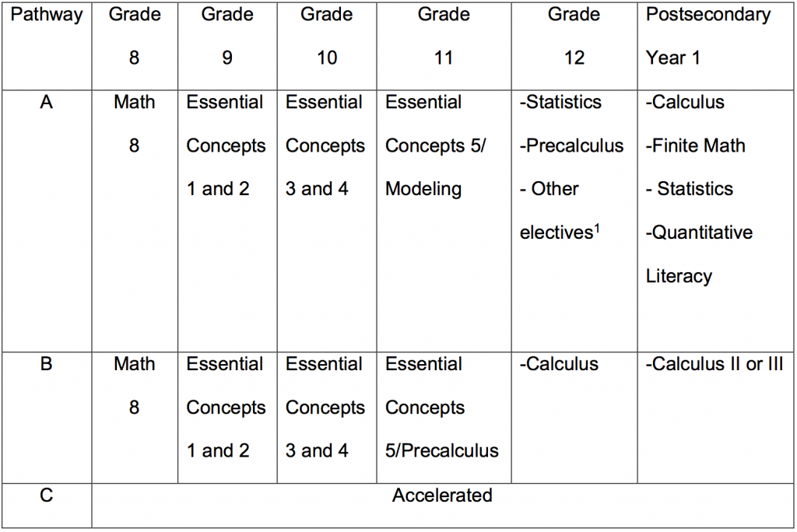Select the Pathway A row label
Image resolution: width=797 pixels, height=532 pixels.
[x=46, y=102]
